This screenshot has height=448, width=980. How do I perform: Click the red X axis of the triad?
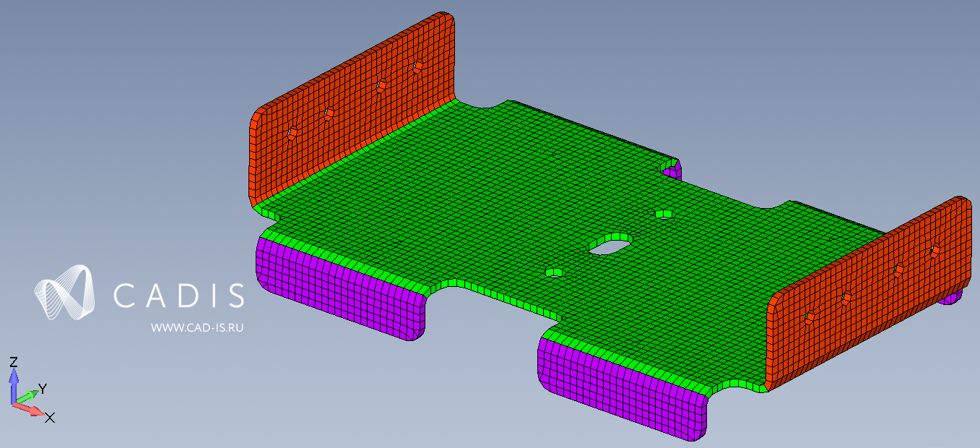tap(30, 410)
